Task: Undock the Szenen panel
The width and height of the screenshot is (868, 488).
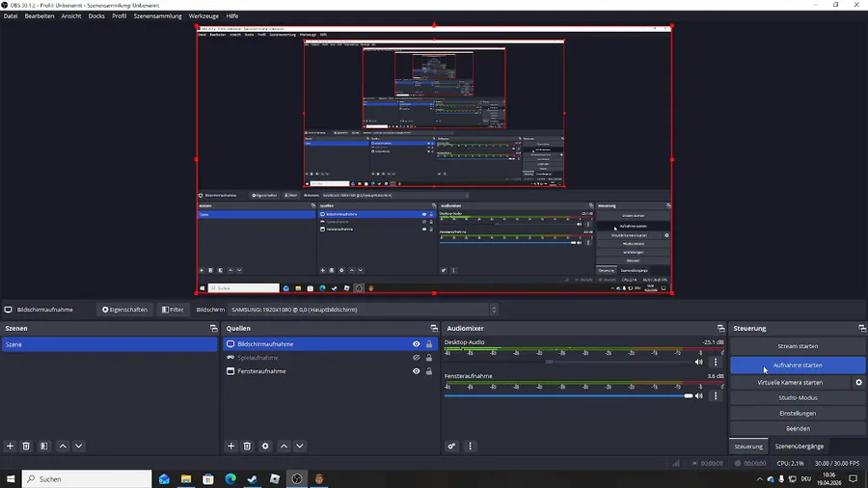Action: pos(214,329)
